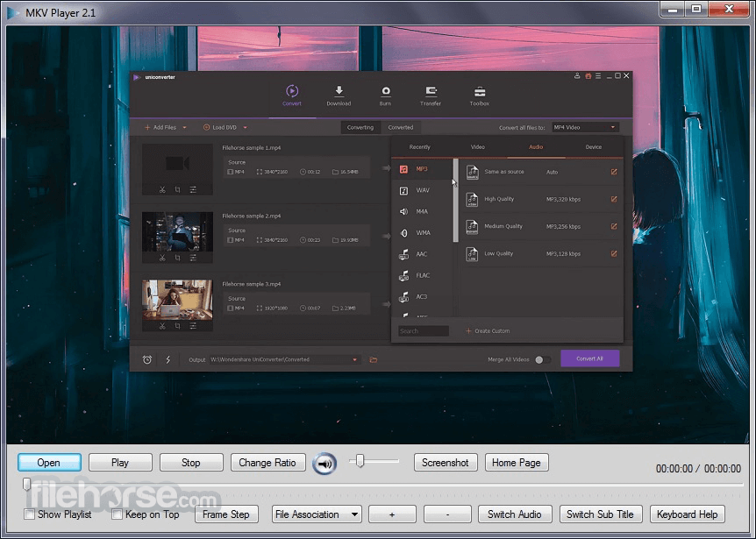
Task: Select the FLAC format
Action: (421, 275)
